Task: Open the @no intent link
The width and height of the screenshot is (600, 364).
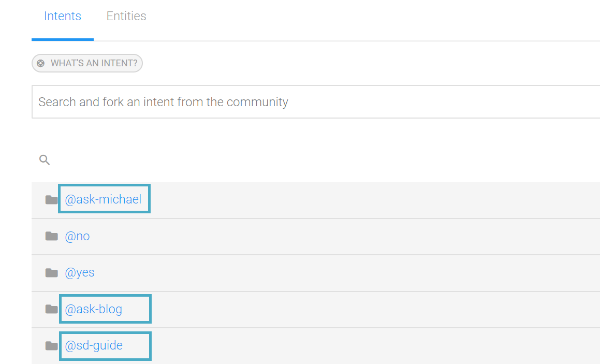Action: tap(77, 236)
